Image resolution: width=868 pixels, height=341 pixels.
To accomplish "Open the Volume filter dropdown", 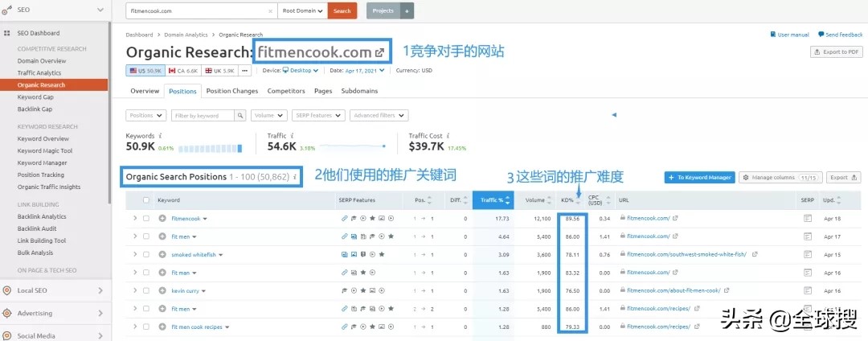I will coord(269,116).
